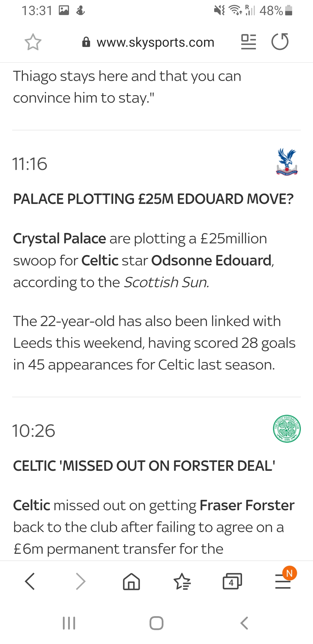This screenshot has width=313, height=644.
Task: Tap the www.skysports.com address field
Action: pyautogui.click(x=155, y=42)
